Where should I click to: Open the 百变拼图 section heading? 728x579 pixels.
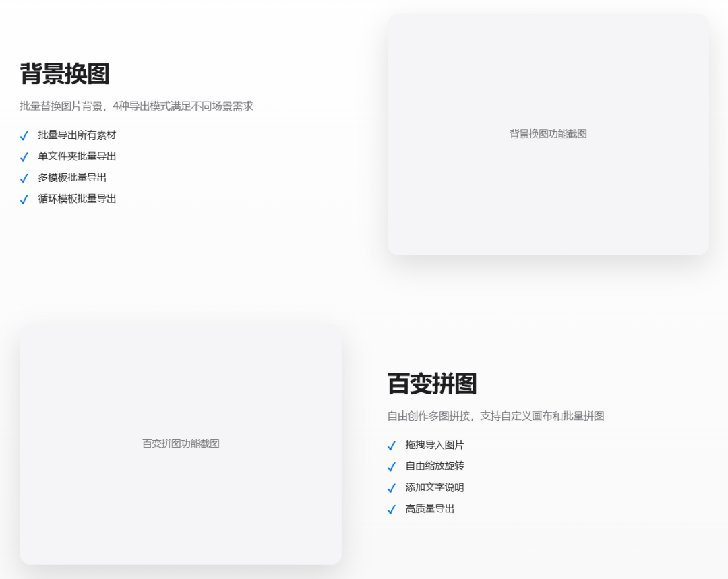[431, 384]
